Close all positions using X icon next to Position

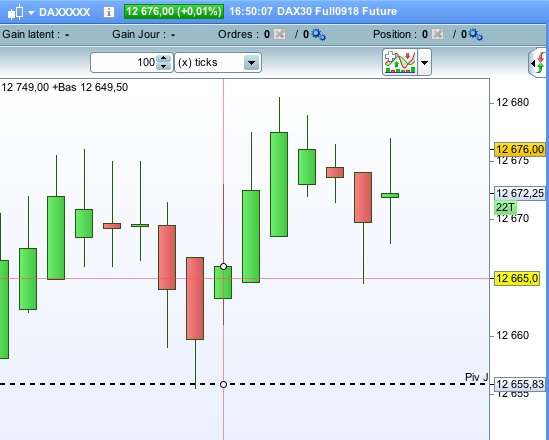[438, 34]
